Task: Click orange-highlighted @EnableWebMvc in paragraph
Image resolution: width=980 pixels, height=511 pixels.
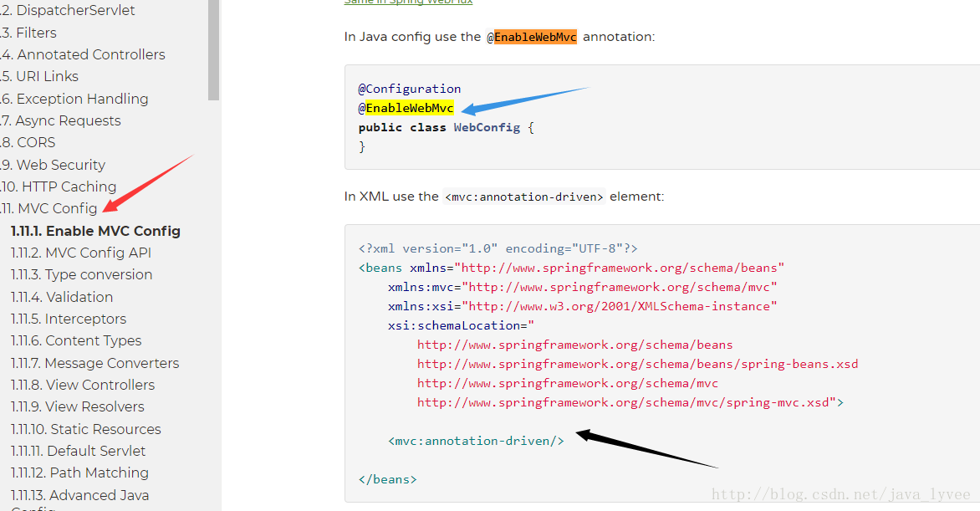Action: (532, 37)
